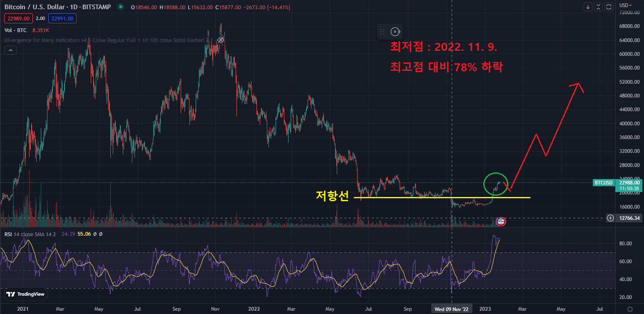Click the hidden eye icon on Divergence indicator

click(221, 40)
